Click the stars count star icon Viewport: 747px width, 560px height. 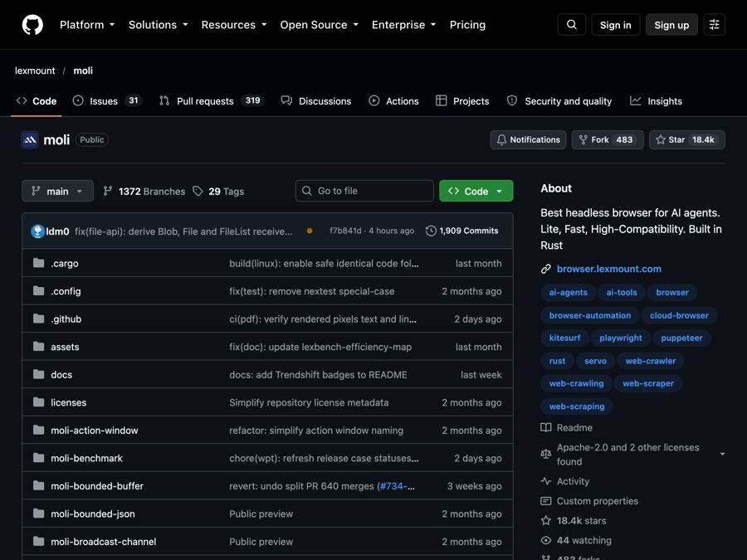tap(546, 520)
